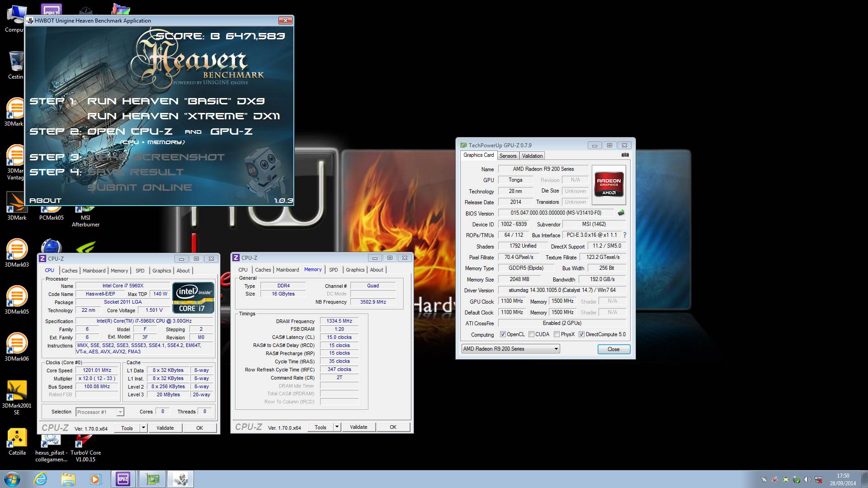This screenshot has height=488, width=868.
Task: Open Windows Explorer from the taskbar
Action: (68, 479)
